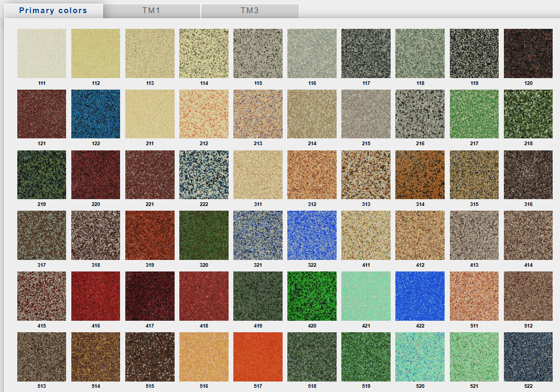The width and height of the screenshot is (560, 392).
Task: Open the TM3 tab
Action: tap(250, 10)
